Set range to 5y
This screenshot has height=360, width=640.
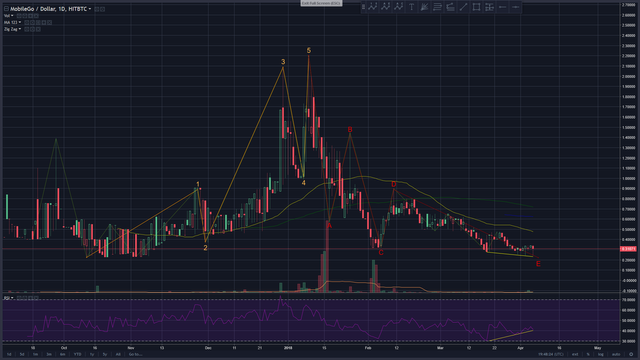pyautogui.click(x=105, y=354)
